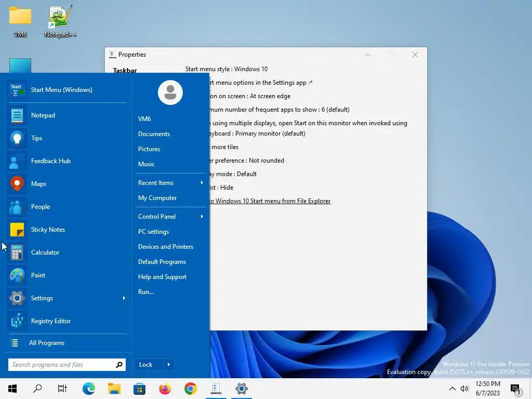Open taskbar Search magnifier icon
Viewport: 532px width, 399px height.
coord(37,389)
